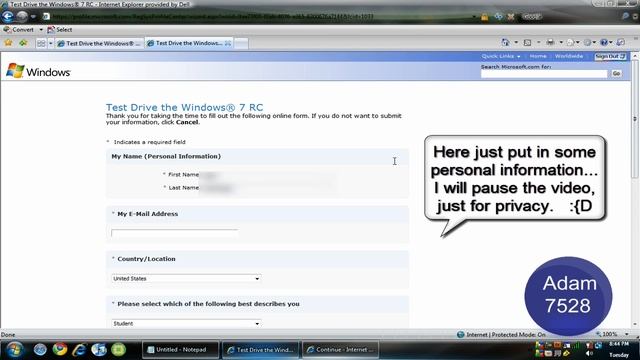Screen dimensions: 640x360
Task: Click the Convert toolbar button
Action: (x=19, y=30)
